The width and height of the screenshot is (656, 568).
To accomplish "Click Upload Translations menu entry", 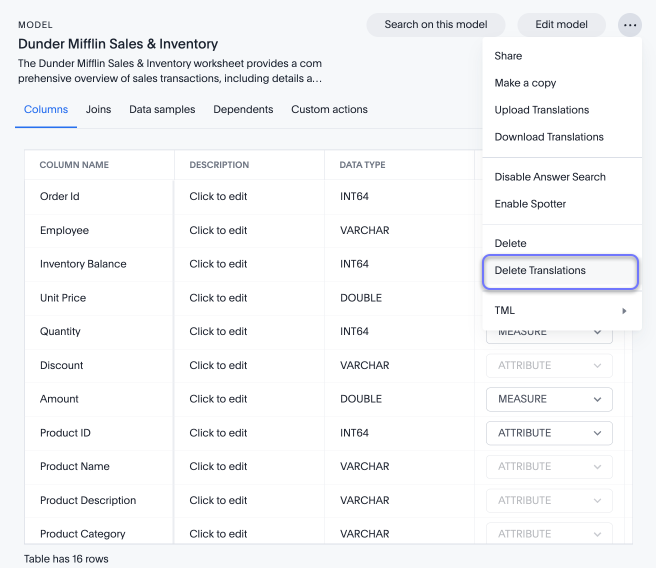I will click(x=541, y=110).
